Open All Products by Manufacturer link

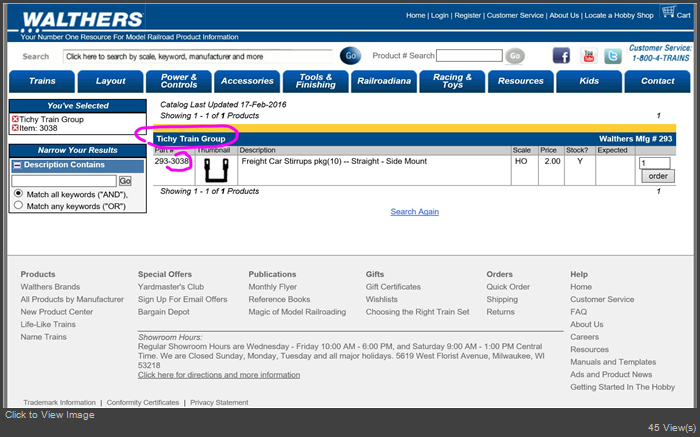72,299
